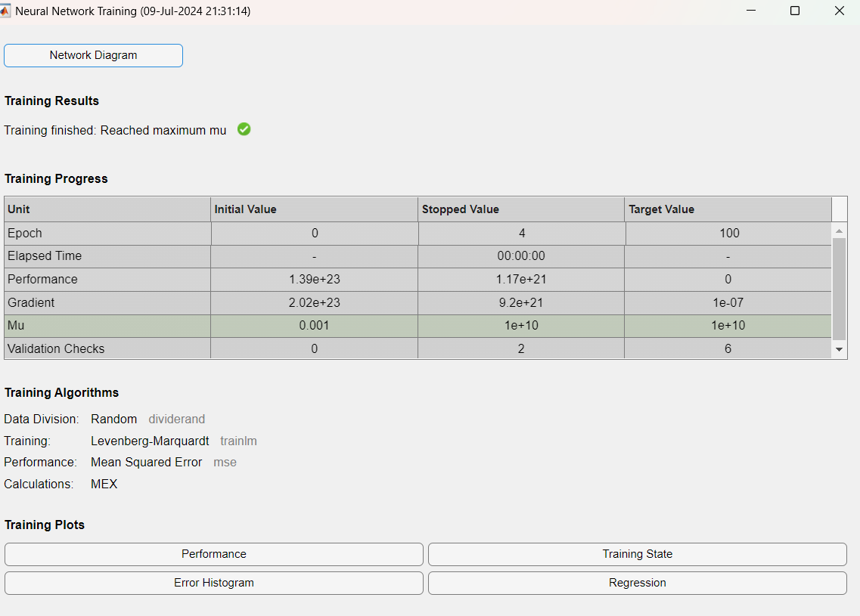This screenshot has width=860, height=616.
Task: Click the trainlm function name
Action: pyautogui.click(x=238, y=441)
